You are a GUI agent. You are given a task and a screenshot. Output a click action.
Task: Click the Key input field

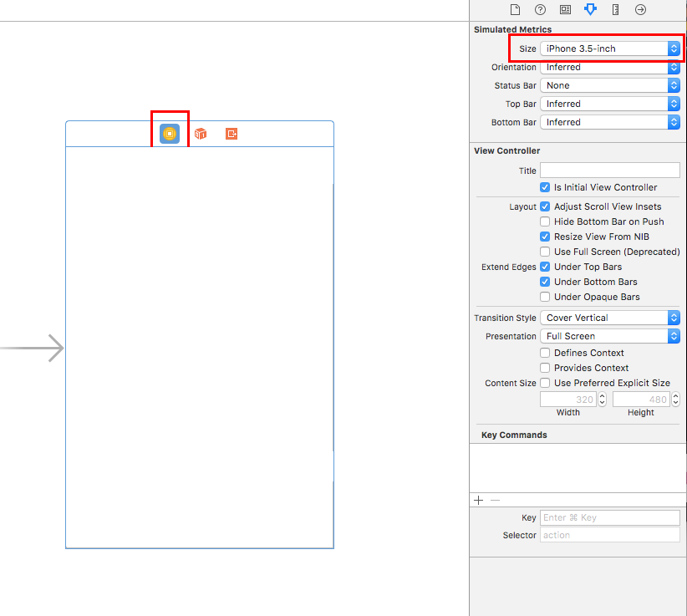pos(610,518)
